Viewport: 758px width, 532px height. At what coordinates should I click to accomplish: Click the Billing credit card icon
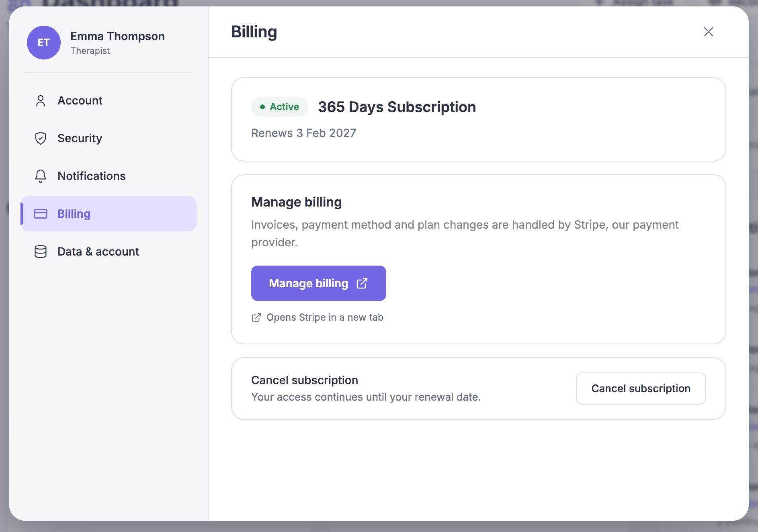point(41,214)
